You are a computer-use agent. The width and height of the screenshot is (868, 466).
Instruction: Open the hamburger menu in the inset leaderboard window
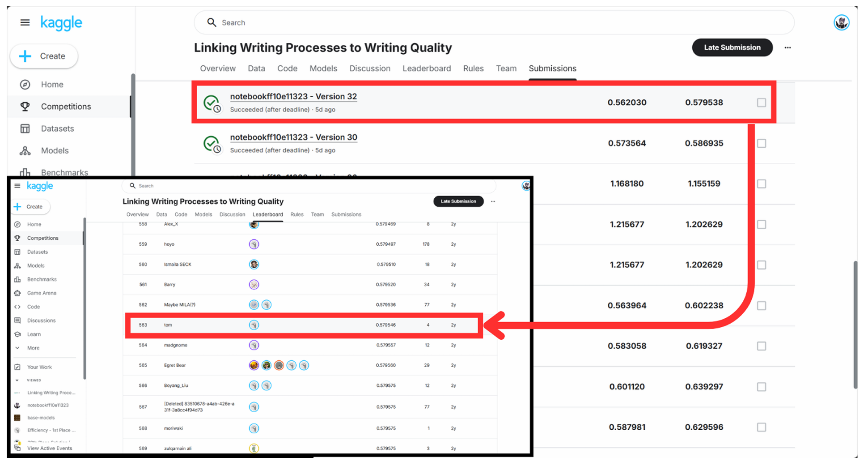point(17,186)
